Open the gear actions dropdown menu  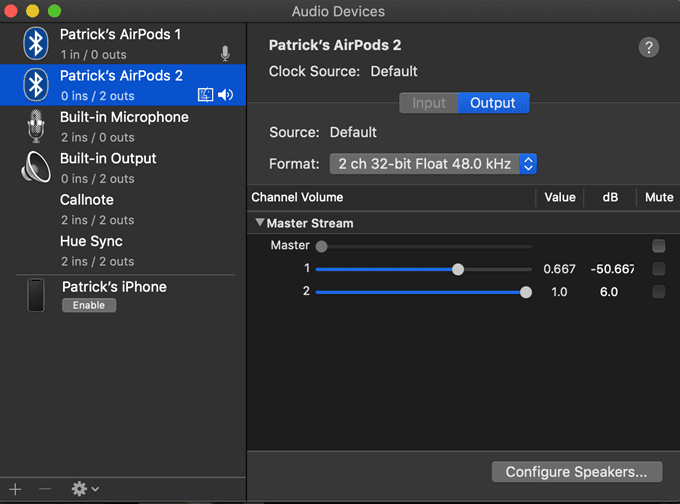tap(85, 489)
